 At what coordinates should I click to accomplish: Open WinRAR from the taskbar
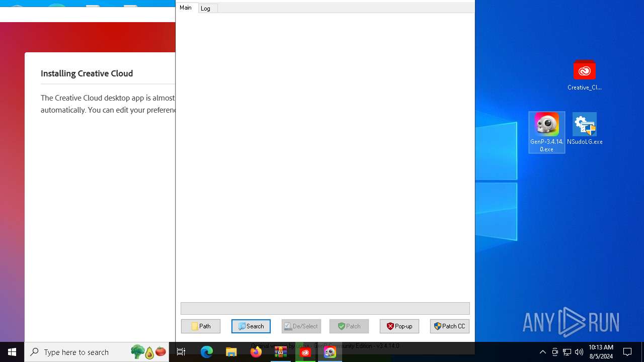(x=281, y=352)
